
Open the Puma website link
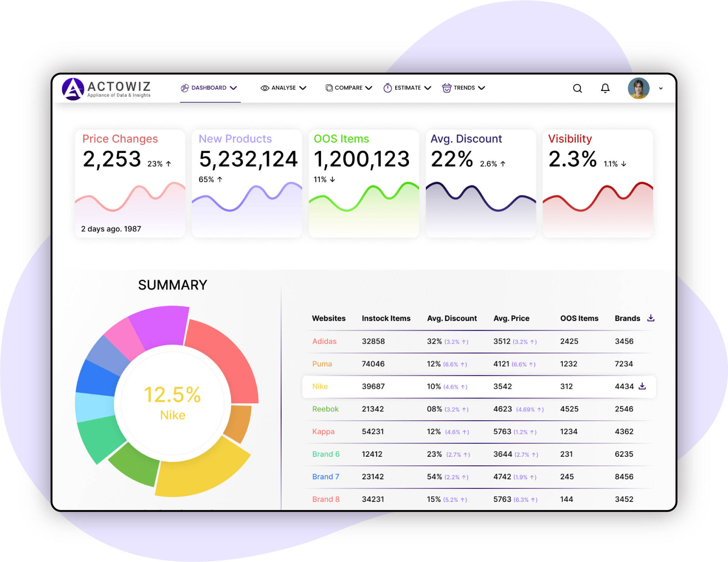(x=322, y=364)
